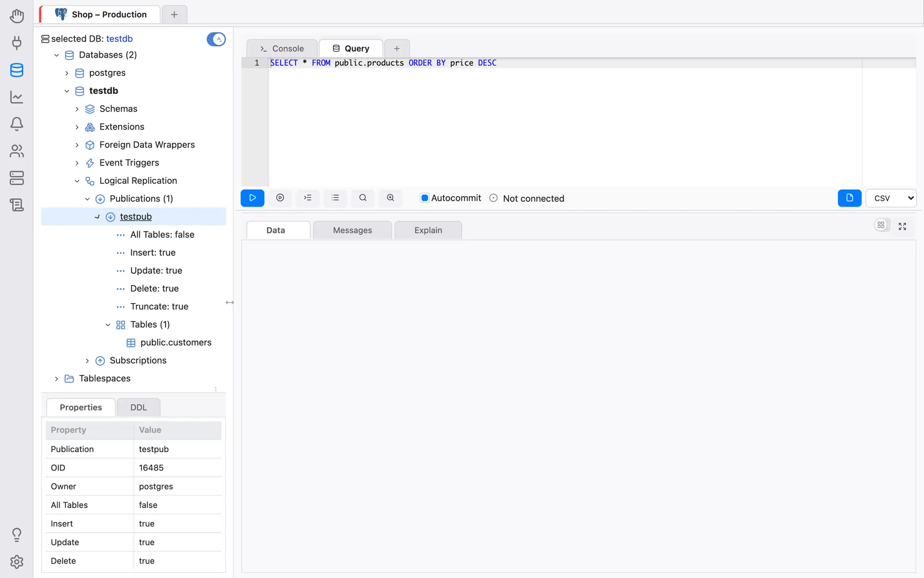The image size is (924, 578).
Task: Click the zoom-in magnifier icon in the toolbar
Action: click(x=391, y=198)
